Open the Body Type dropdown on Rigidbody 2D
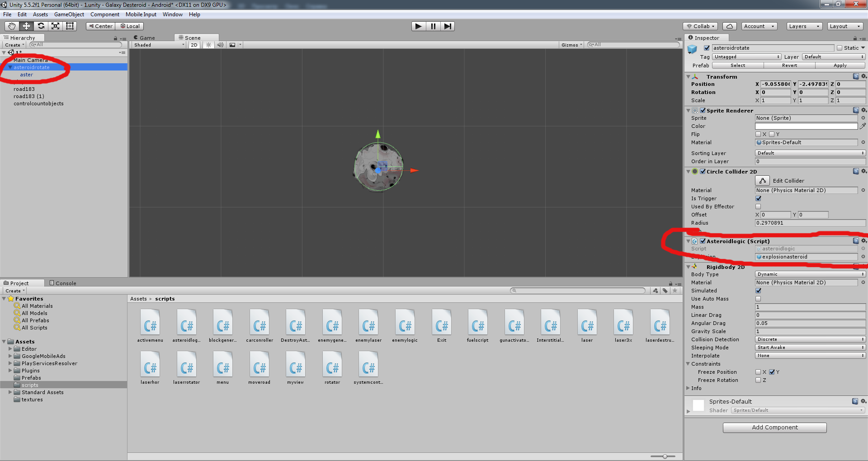Image resolution: width=868 pixels, height=461 pixels. coord(809,274)
